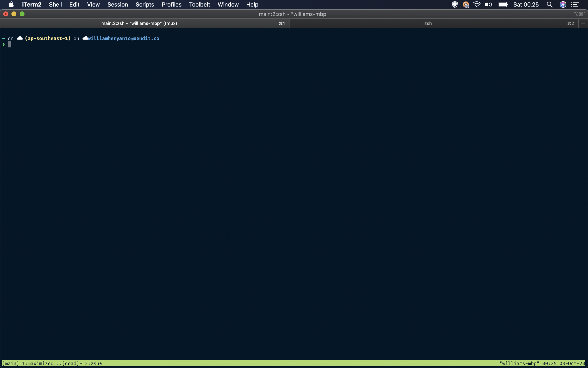Select tmux window 2:zsh*
The height and width of the screenshot is (368, 588).
(93, 363)
